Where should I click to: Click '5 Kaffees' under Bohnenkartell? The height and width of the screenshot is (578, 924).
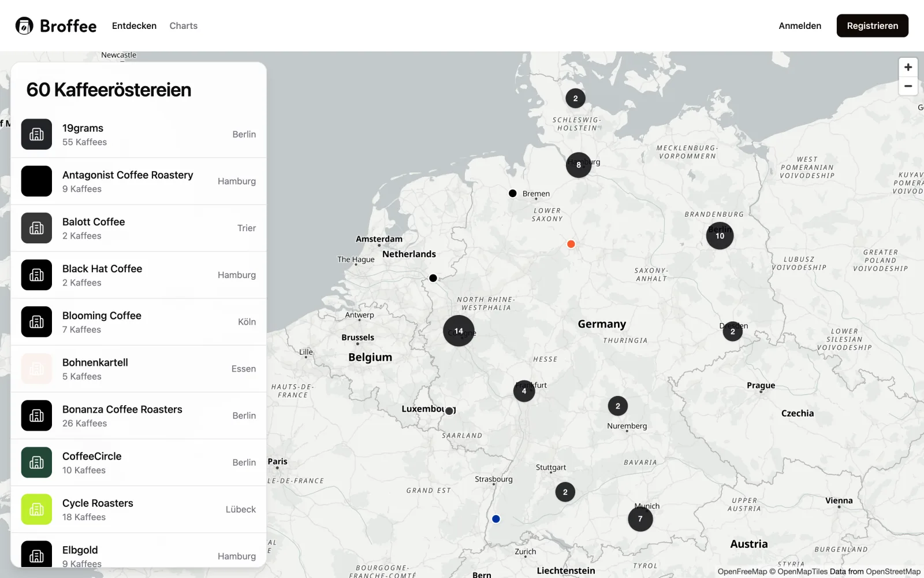(x=81, y=376)
